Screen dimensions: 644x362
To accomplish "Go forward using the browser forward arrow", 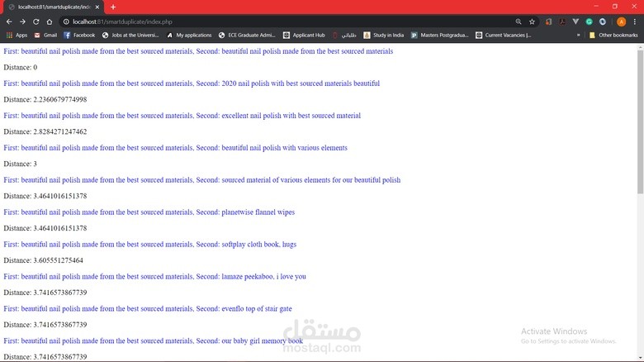I will click(22, 21).
